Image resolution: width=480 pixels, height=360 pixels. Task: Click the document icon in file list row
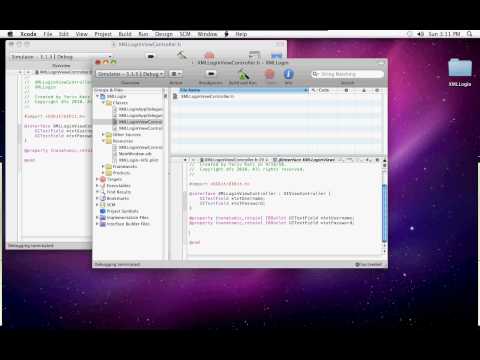coord(175,96)
